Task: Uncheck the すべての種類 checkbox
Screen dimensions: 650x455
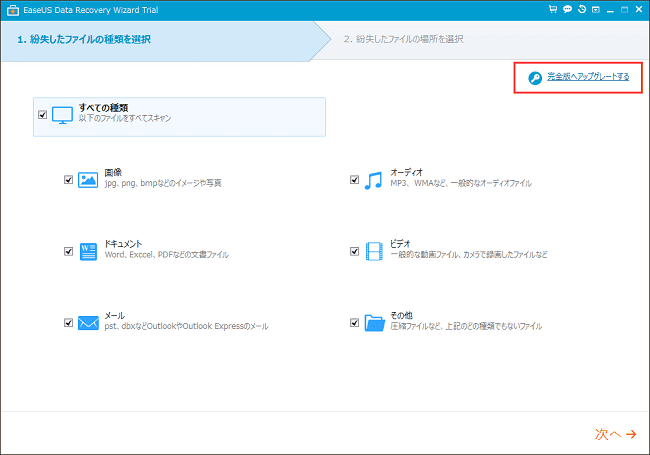Action: point(42,115)
